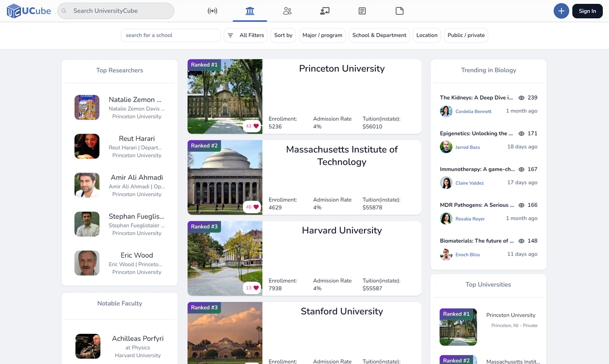The width and height of the screenshot is (609, 364).
Task: Click the views eye icon for Immunotherapy post
Action: pos(521,169)
